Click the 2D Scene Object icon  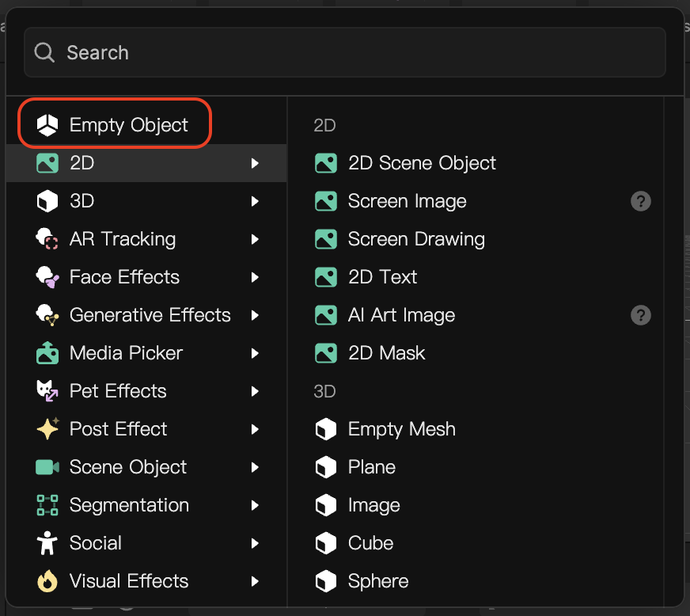click(x=326, y=163)
